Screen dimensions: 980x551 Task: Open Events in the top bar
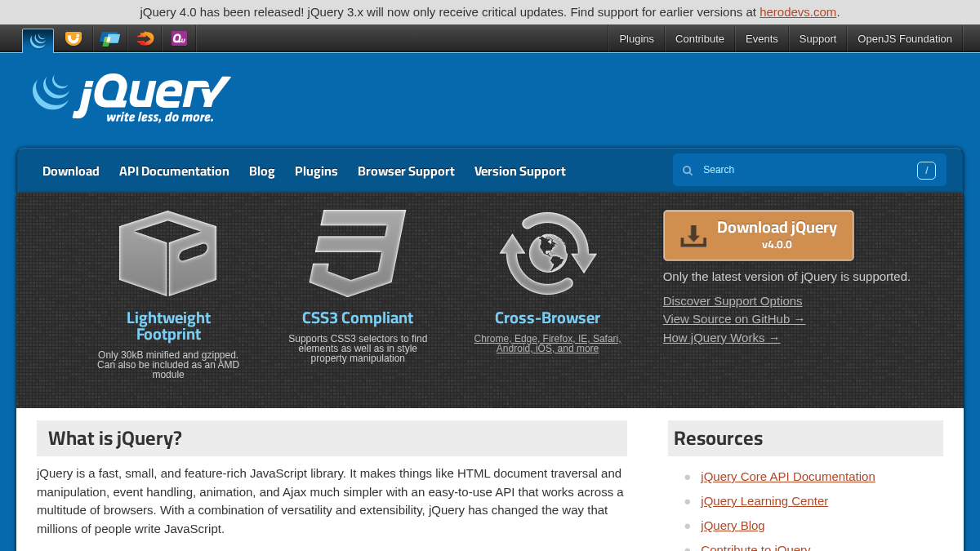click(762, 38)
